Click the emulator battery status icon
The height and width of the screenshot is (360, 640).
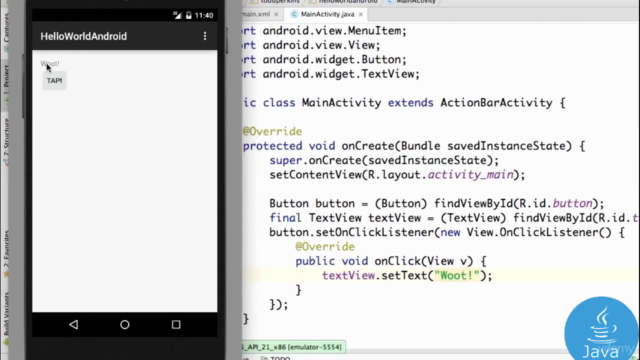click(188, 16)
